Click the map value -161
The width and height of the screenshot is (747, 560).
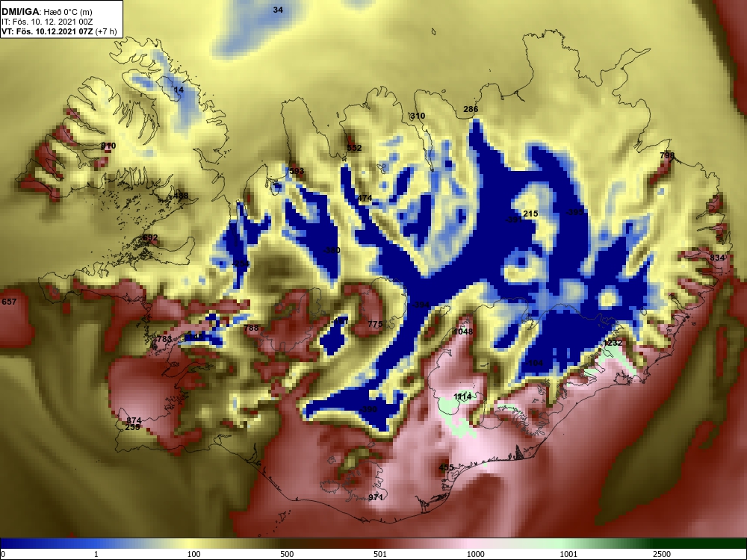[340, 322]
